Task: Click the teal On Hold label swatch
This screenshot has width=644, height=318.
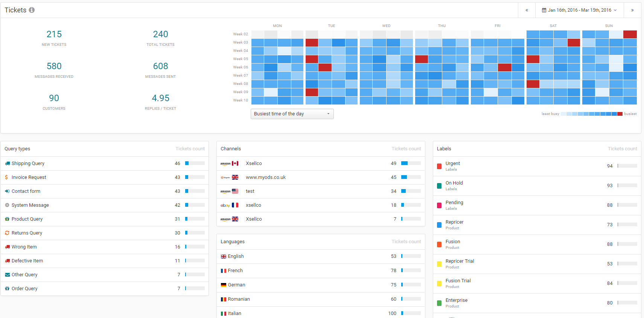Action: click(439, 186)
